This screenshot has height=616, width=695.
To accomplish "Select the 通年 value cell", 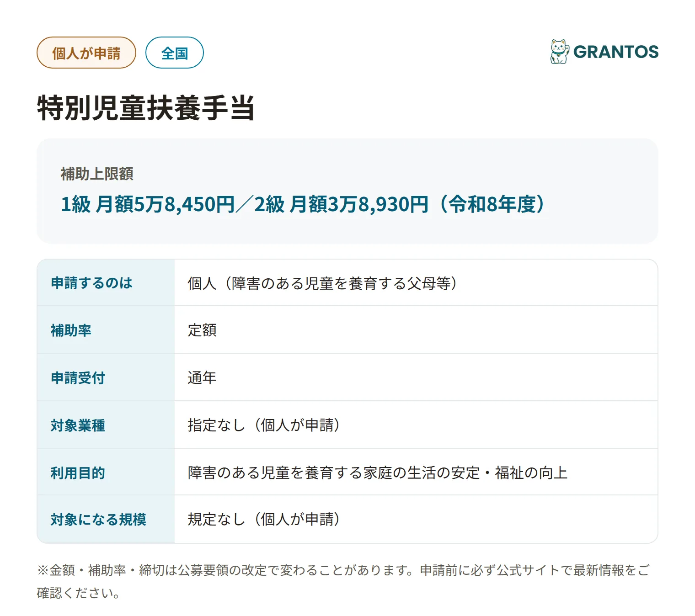I will [x=416, y=377].
